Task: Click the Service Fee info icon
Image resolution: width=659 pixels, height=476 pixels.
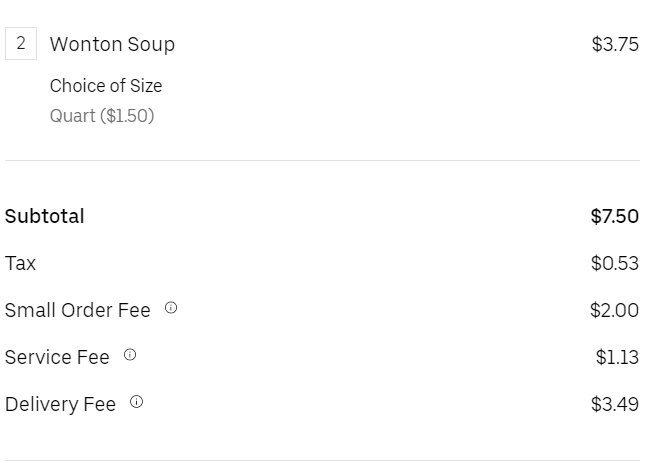Action: (x=130, y=355)
